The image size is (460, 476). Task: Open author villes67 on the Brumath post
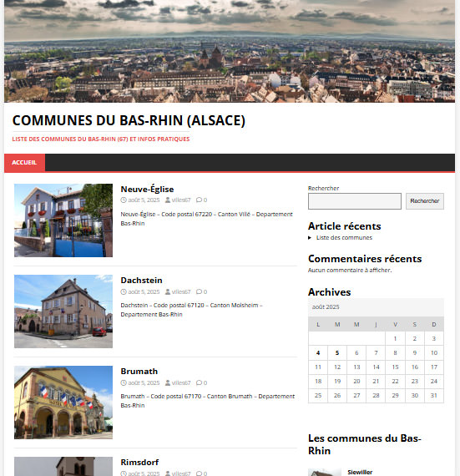[181, 382]
